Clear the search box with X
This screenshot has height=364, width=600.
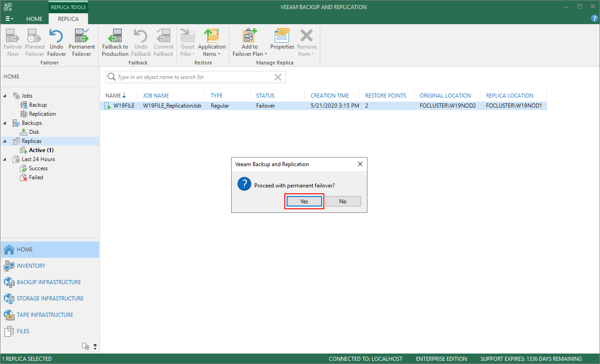278,77
